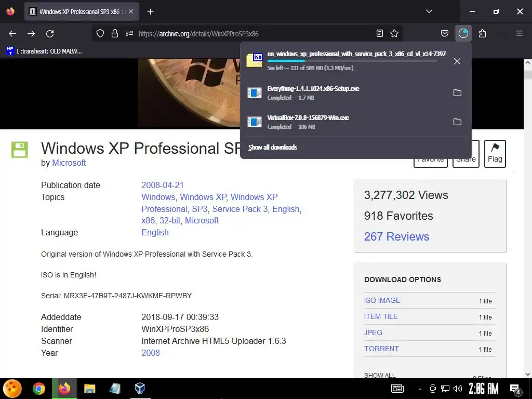Viewport: 532px width, 399px height.
Task: Open the site permissions icon in address bar
Action: point(129,34)
